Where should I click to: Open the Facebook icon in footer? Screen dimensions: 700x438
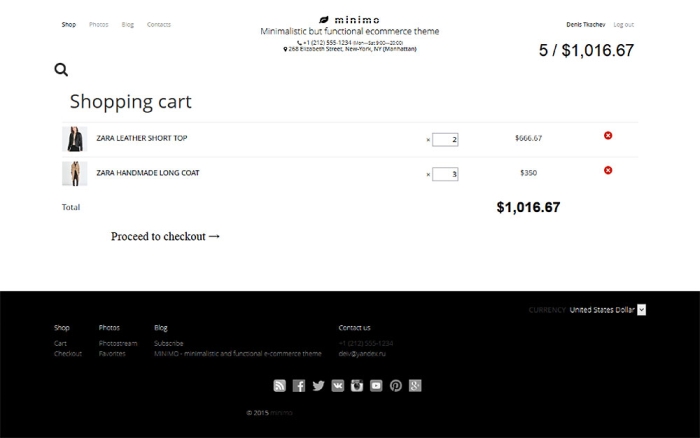(x=299, y=386)
